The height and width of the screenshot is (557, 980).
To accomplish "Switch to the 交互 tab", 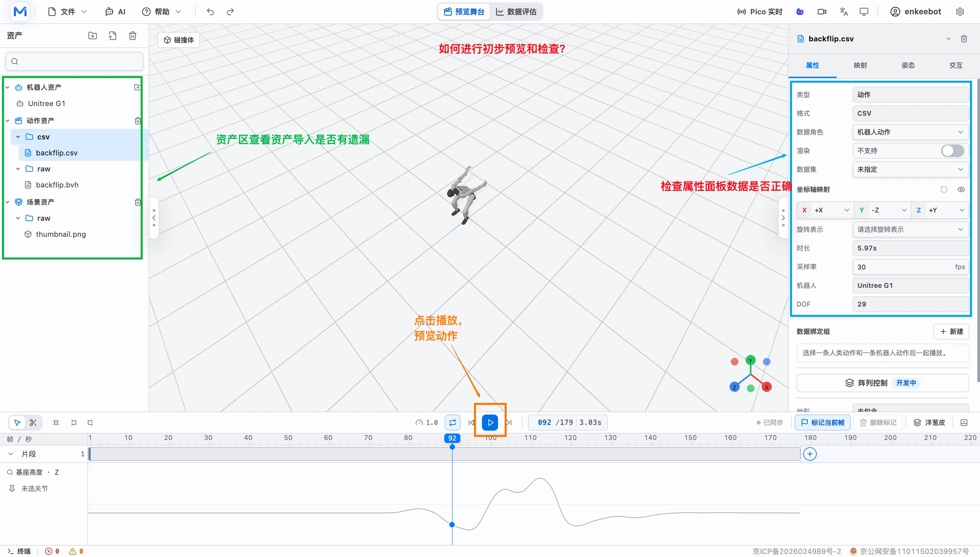I will pyautogui.click(x=956, y=65).
